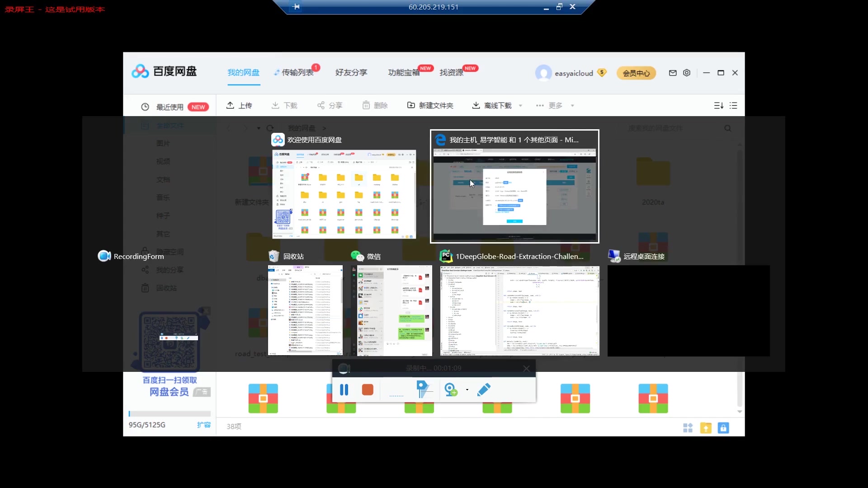
Task: Click the 扩容 expand storage link
Action: [204, 425]
